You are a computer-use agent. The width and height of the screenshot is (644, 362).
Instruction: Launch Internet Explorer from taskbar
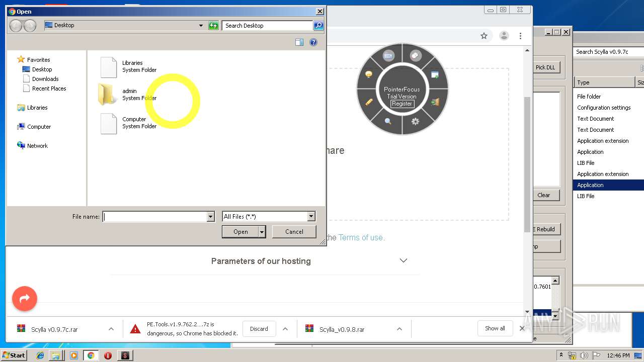(40, 355)
